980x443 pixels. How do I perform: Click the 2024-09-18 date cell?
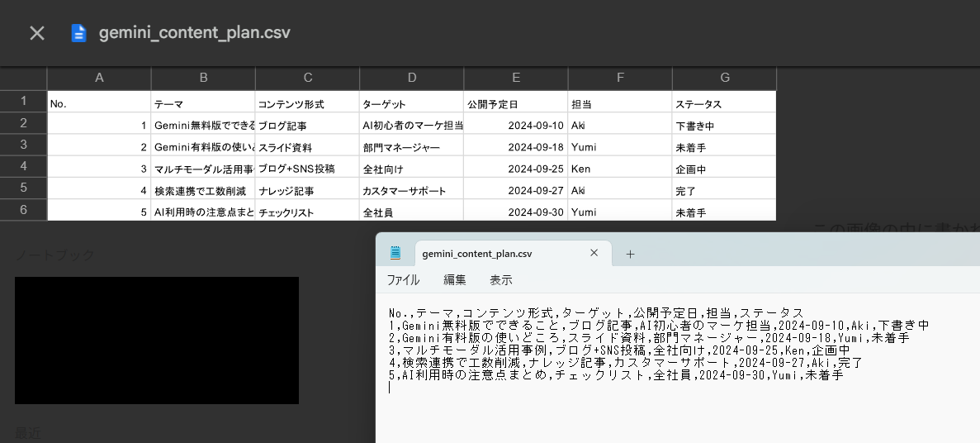[516, 145]
